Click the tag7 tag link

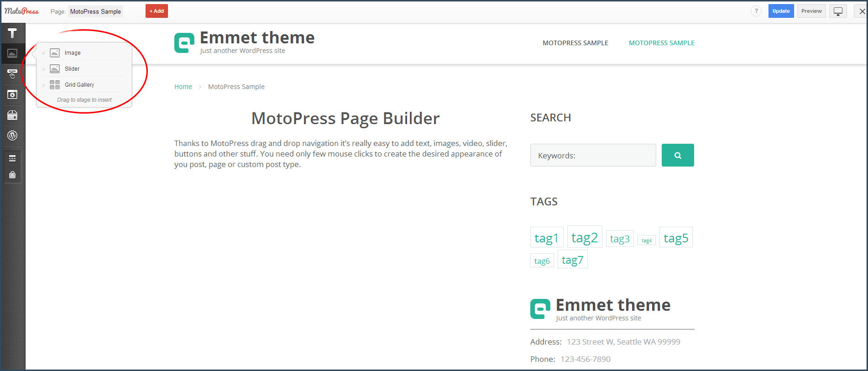572,260
